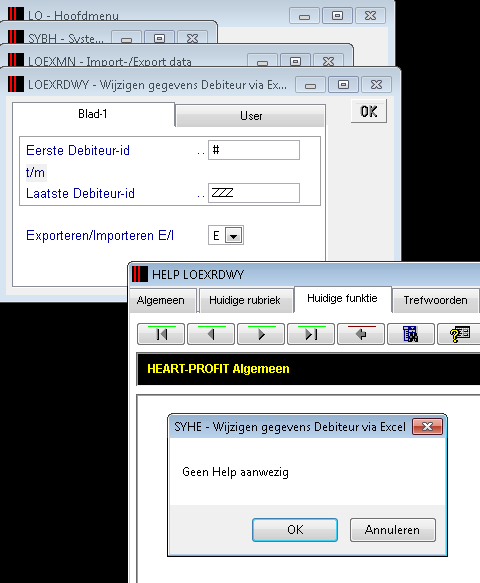Close the SYHE message dialog
This screenshot has width=480, height=583.
427,426
